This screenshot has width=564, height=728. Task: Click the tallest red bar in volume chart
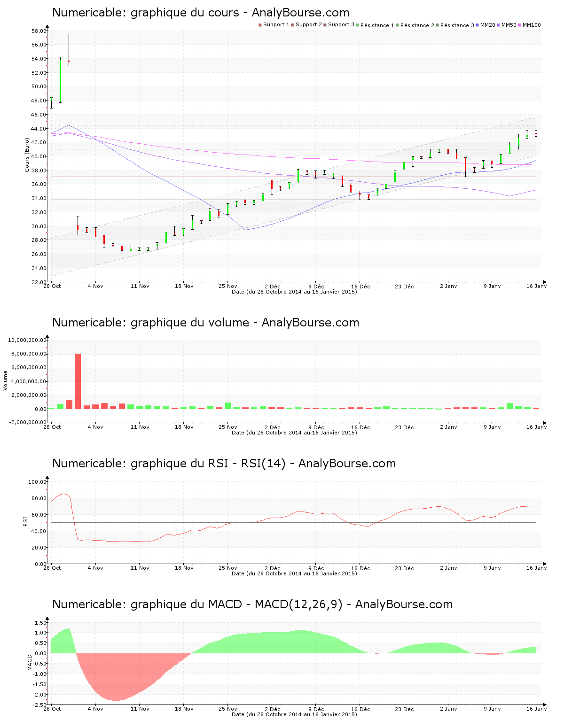78,381
